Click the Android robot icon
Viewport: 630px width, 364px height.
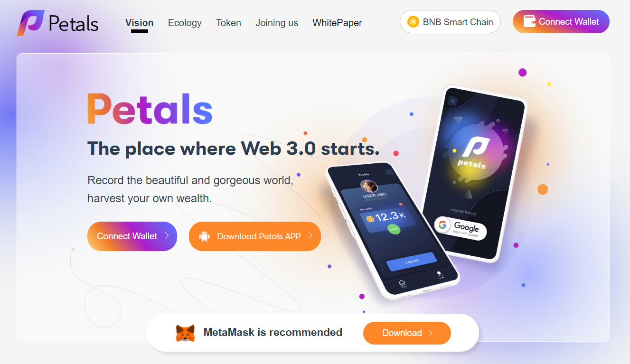pos(205,236)
